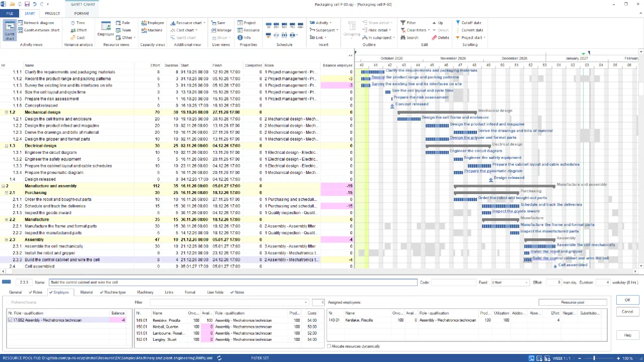This screenshot has height=362, width=644.
Task: Save the current user view
Action: pos(218,23)
